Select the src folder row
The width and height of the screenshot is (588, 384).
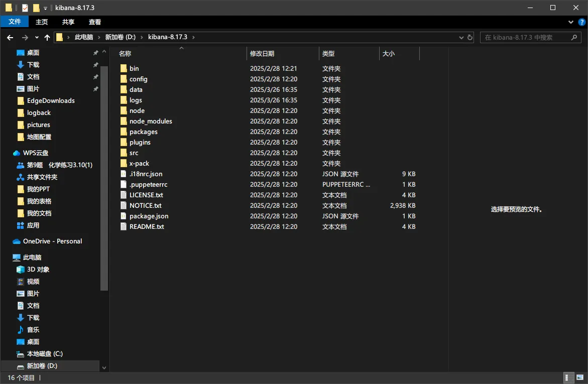click(x=268, y=153)
